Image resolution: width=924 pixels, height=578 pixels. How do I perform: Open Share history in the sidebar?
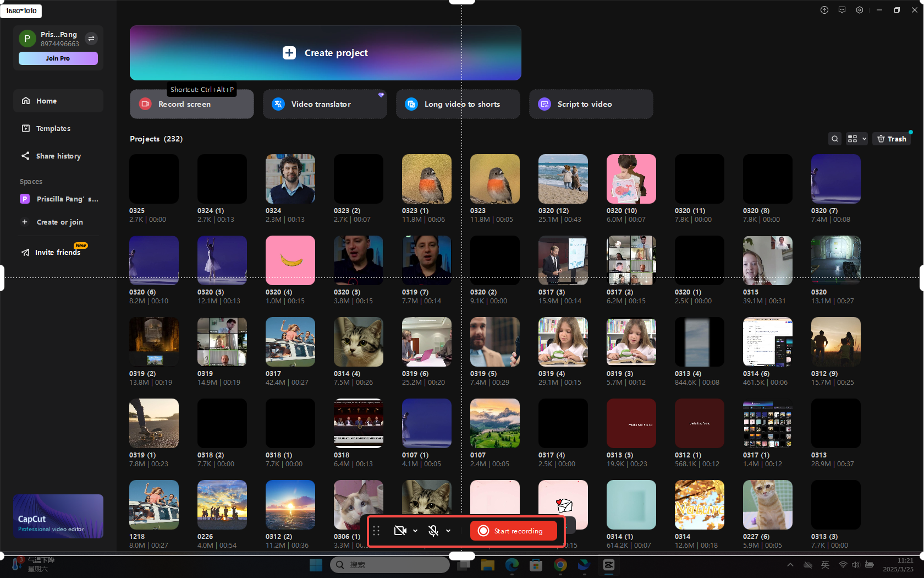[x=57, y=156]
